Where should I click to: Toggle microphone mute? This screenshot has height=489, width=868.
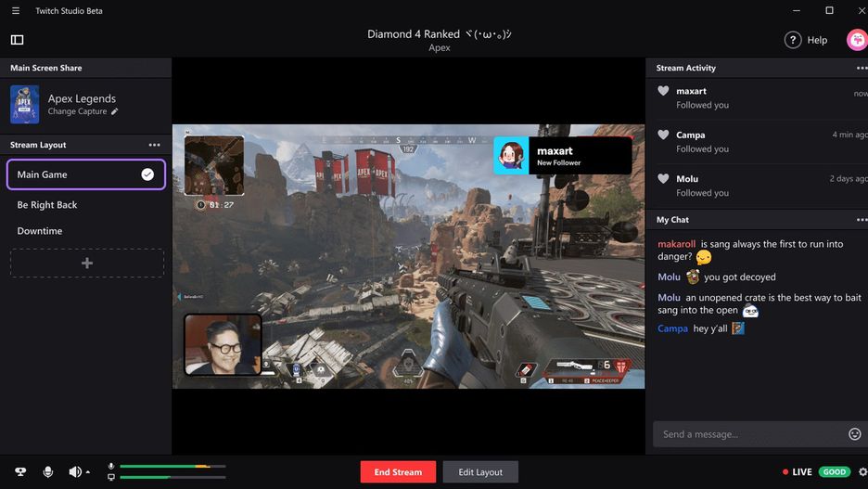[x=47, y=471]
